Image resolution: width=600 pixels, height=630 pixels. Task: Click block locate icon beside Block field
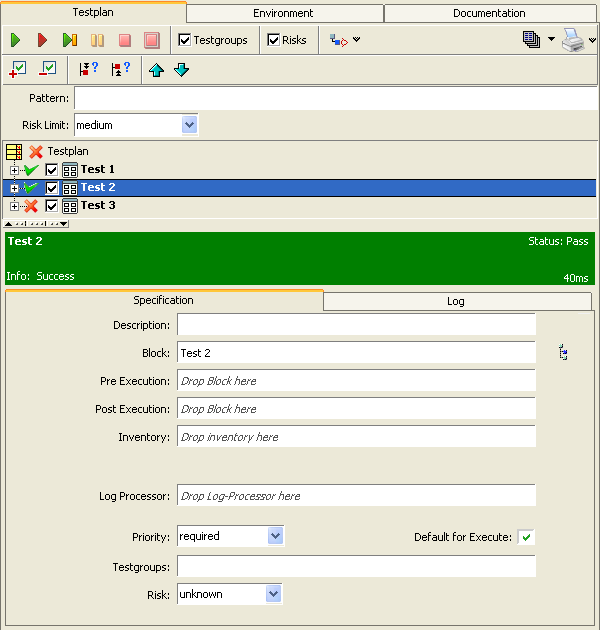(x=564, y=353)
